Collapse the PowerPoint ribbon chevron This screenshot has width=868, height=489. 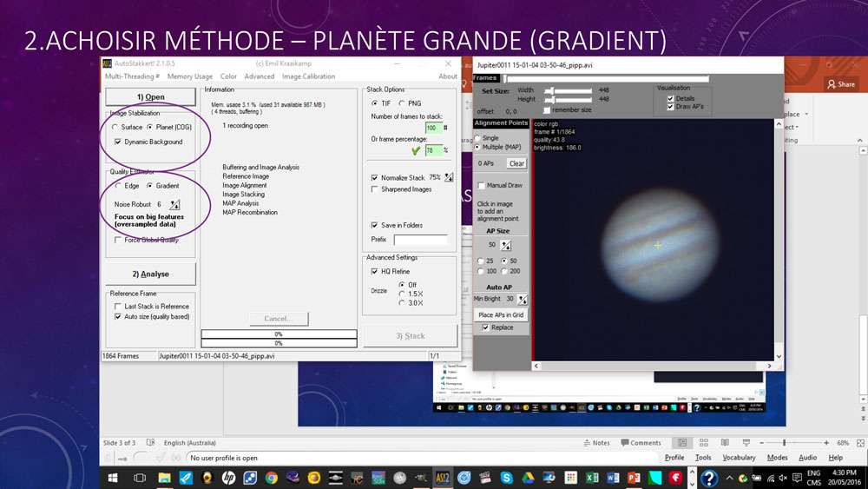(859, 140)
